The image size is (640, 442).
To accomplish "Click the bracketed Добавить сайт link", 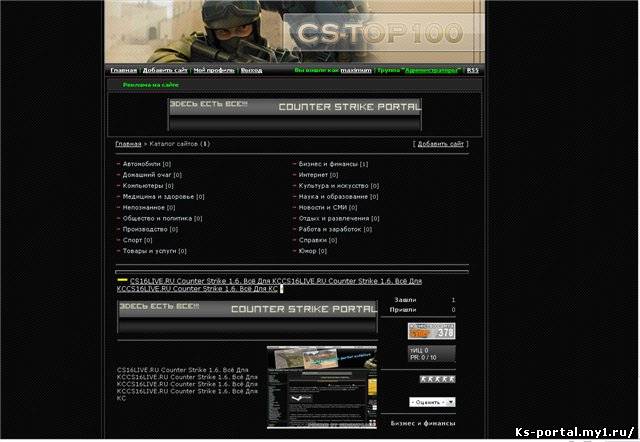I will coord(441,144).
